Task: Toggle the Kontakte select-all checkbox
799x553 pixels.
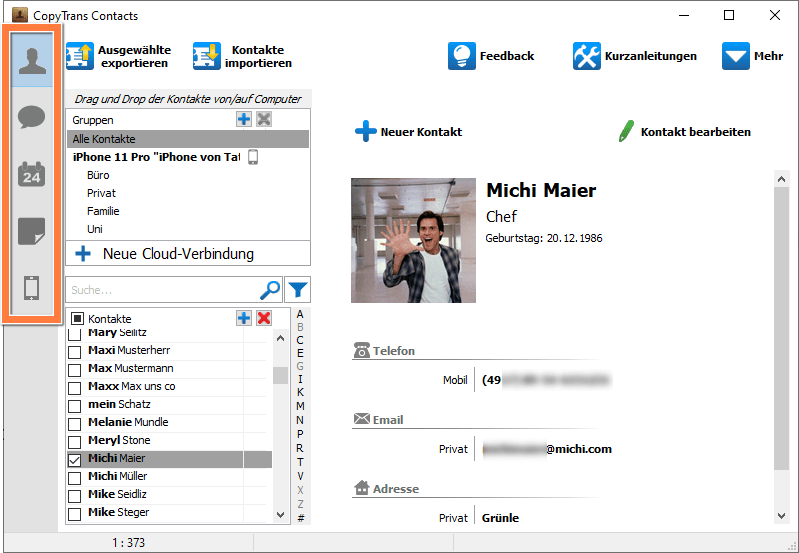Action: coord(77,319)
